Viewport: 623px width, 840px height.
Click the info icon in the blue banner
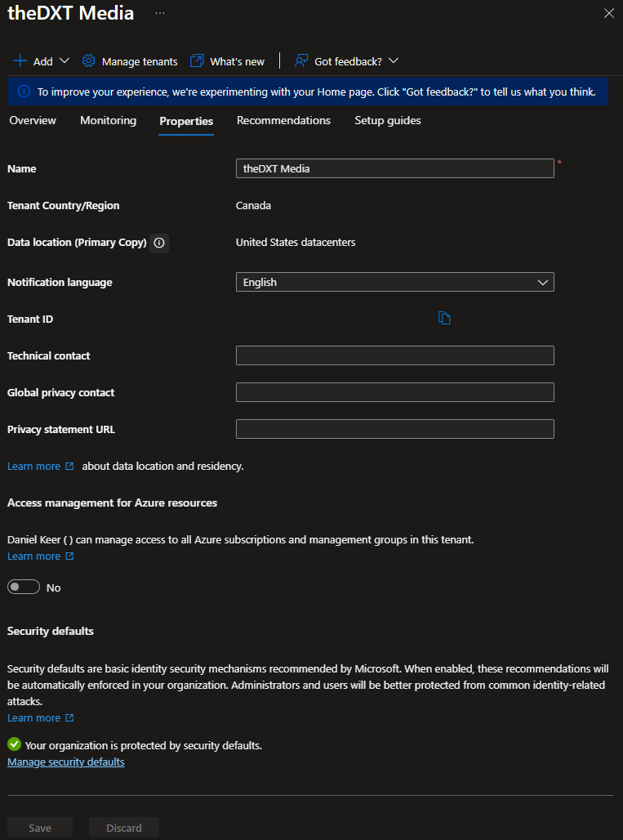[24, 92]
